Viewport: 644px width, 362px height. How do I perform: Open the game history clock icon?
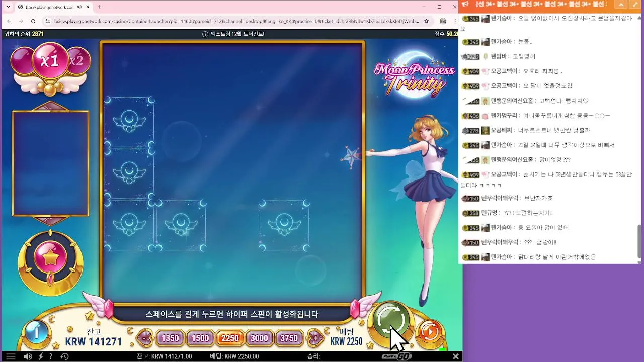click(x=64, y=356)
